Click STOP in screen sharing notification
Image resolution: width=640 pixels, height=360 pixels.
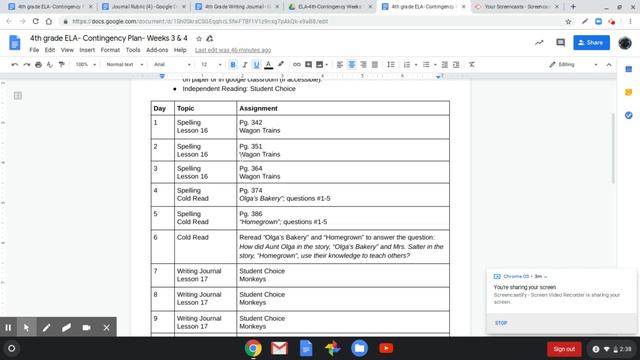coord(501,323)
